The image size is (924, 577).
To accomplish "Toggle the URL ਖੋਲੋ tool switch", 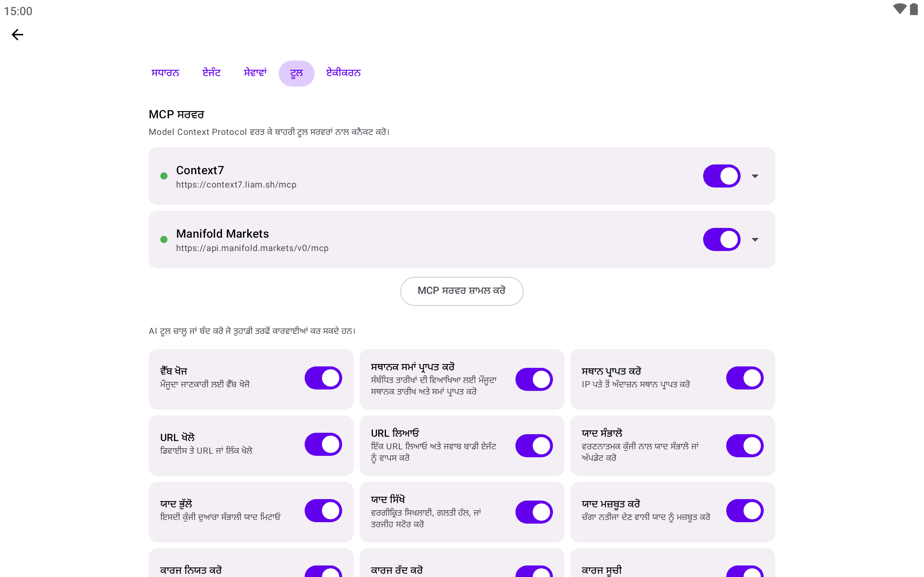I will [323, 444].
